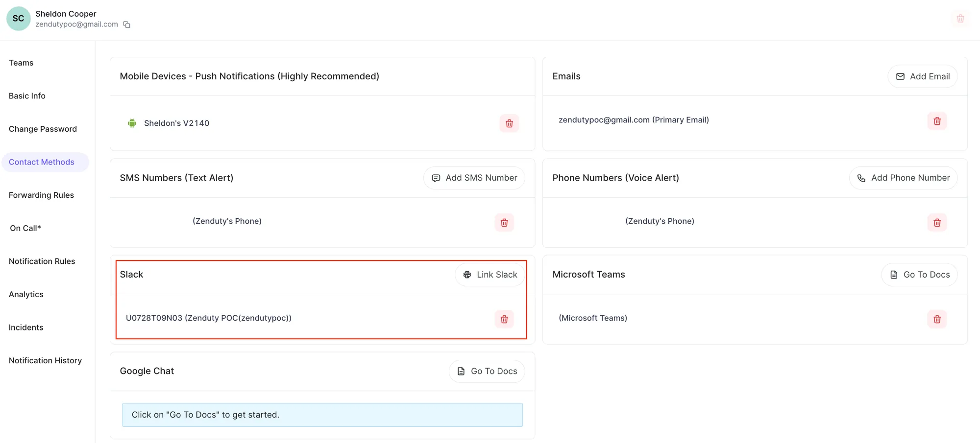Delete the primary email zendutypoc@gmail.com

(937, 121)
